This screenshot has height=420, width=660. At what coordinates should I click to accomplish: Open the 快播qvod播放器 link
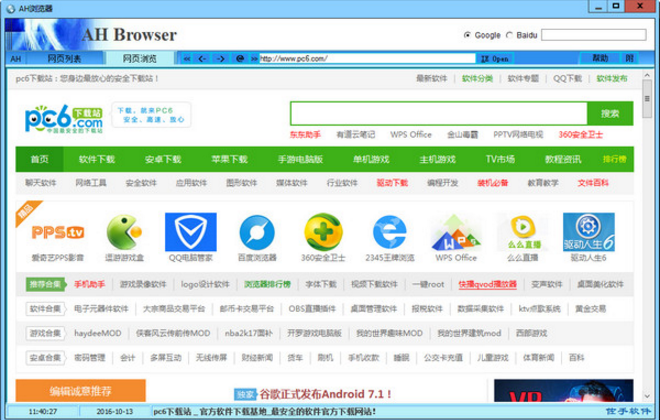(x=487, y=284)
